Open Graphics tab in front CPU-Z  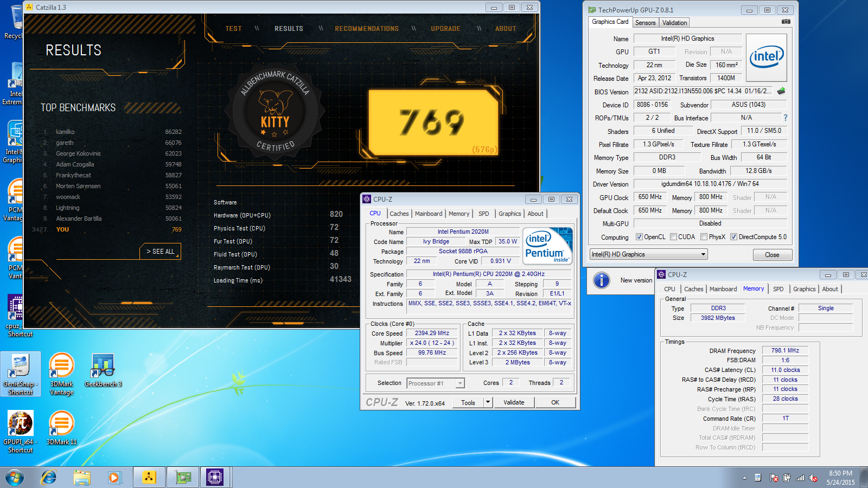point(510,214)
